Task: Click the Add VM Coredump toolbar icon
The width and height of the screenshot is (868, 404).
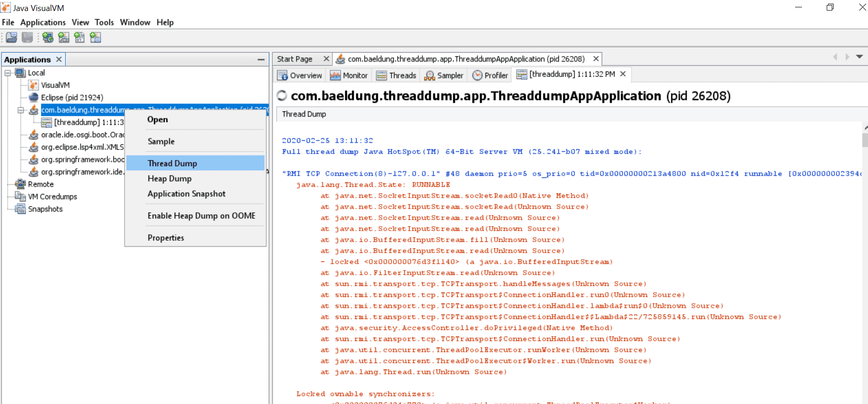Action: click(79, 38)
